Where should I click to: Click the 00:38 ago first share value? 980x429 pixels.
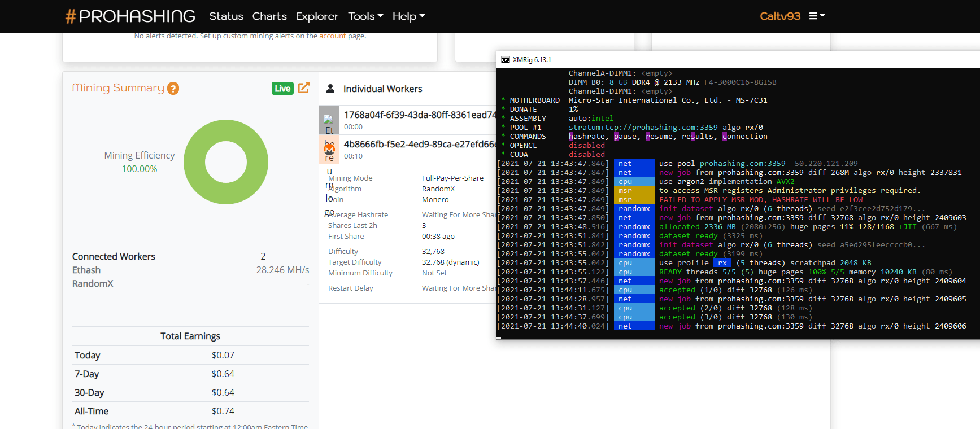tap(438, 237)
